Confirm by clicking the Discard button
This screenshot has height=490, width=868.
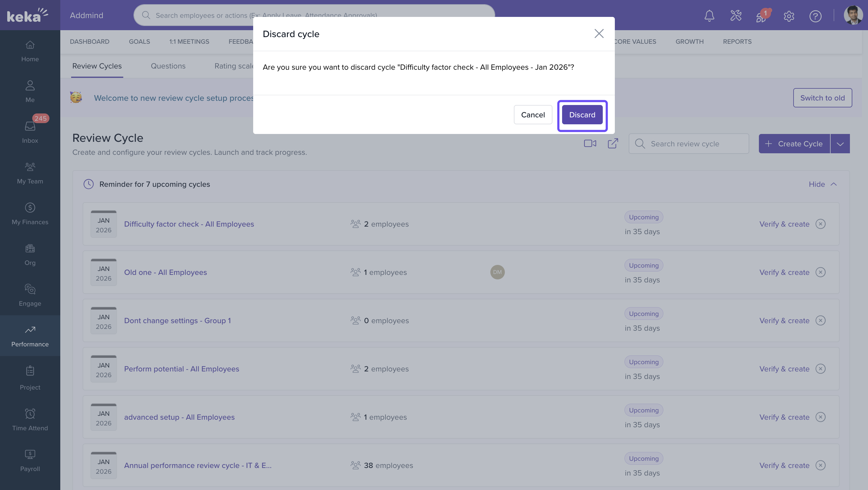click(582, 115)
